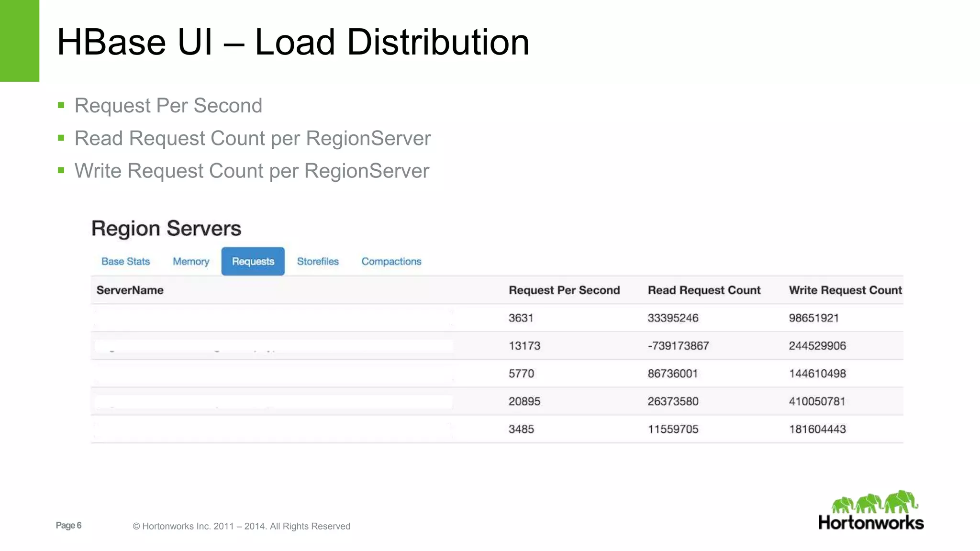Viewport: 980px width, 551px height.
Task: Click 'Write Request Count per RegionServer' bullet
Action: [x=252, y=171]
